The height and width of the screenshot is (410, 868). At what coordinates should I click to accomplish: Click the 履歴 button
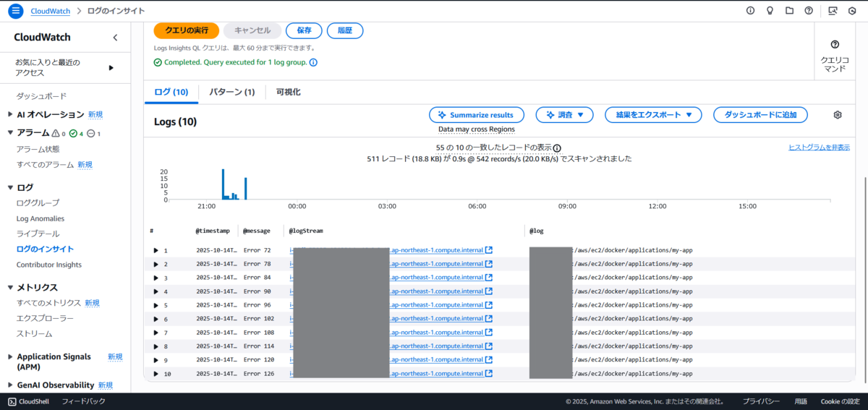tap(345, 30)
